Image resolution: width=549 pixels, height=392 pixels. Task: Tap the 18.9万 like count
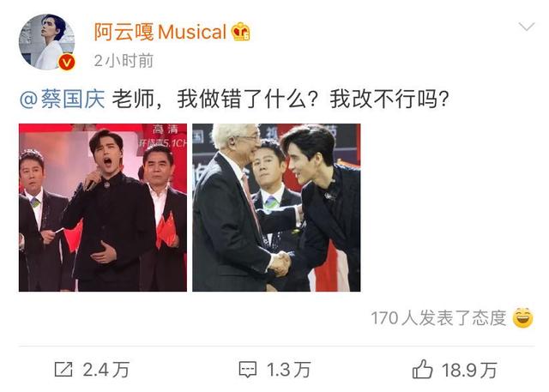coord(469,370)
